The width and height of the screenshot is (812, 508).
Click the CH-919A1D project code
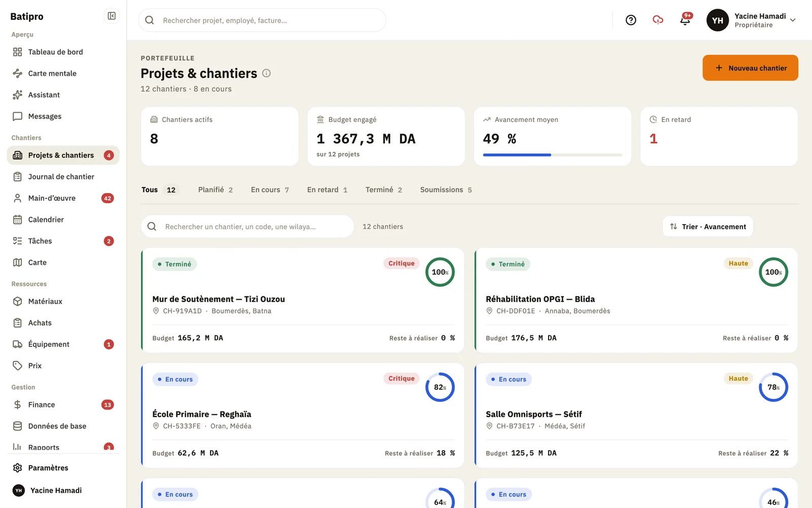[182, 311]
